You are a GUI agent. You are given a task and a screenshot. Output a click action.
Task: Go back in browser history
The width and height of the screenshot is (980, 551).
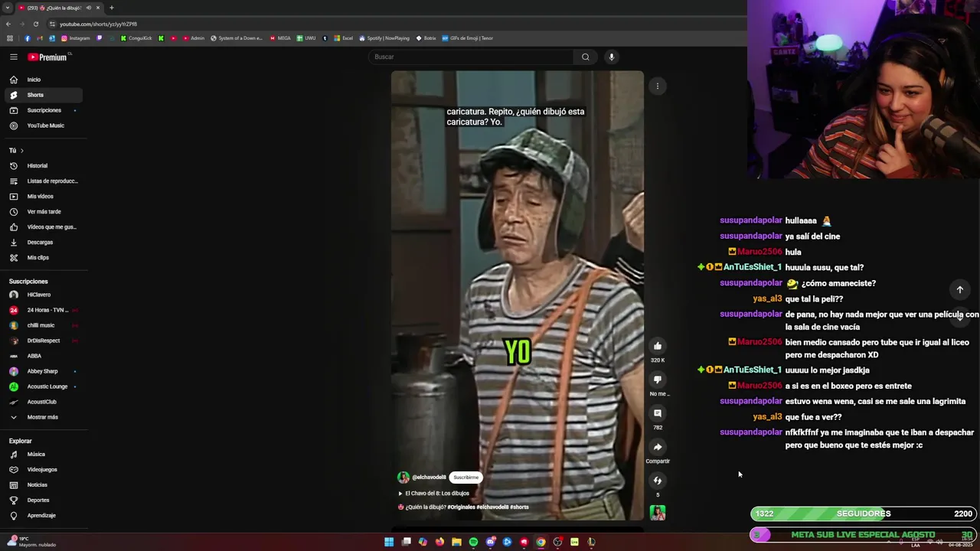click(8, 24)
